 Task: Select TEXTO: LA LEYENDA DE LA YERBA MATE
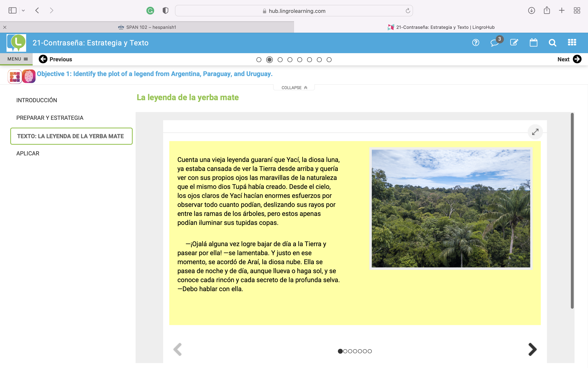(x=71, y=136)
